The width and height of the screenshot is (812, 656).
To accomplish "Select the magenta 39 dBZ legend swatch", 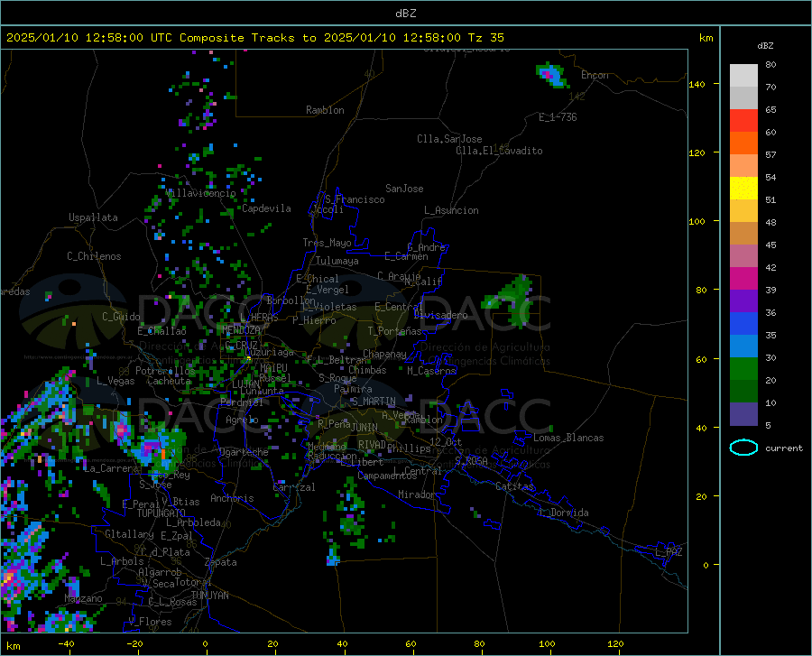I will 743,278.
